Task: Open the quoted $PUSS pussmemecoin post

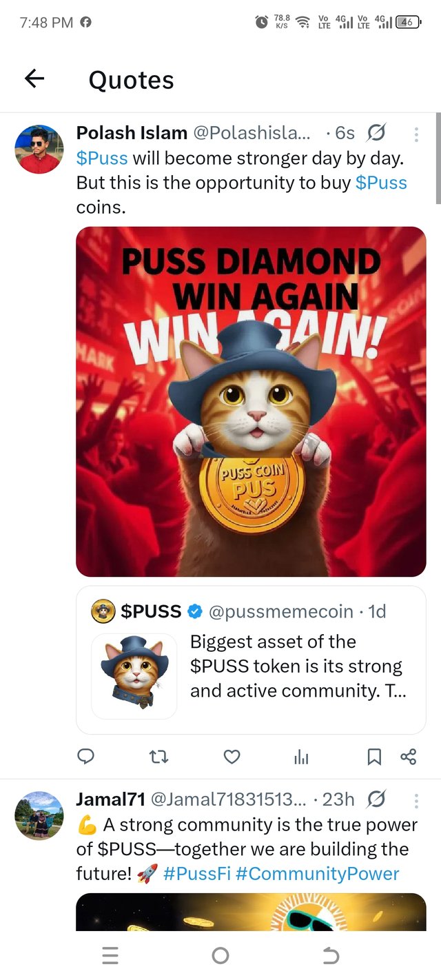Action: coord(251,660)
